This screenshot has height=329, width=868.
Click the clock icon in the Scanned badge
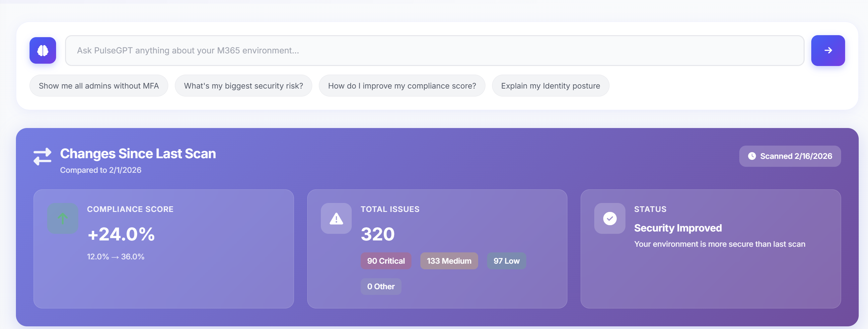tap(752, 156)
